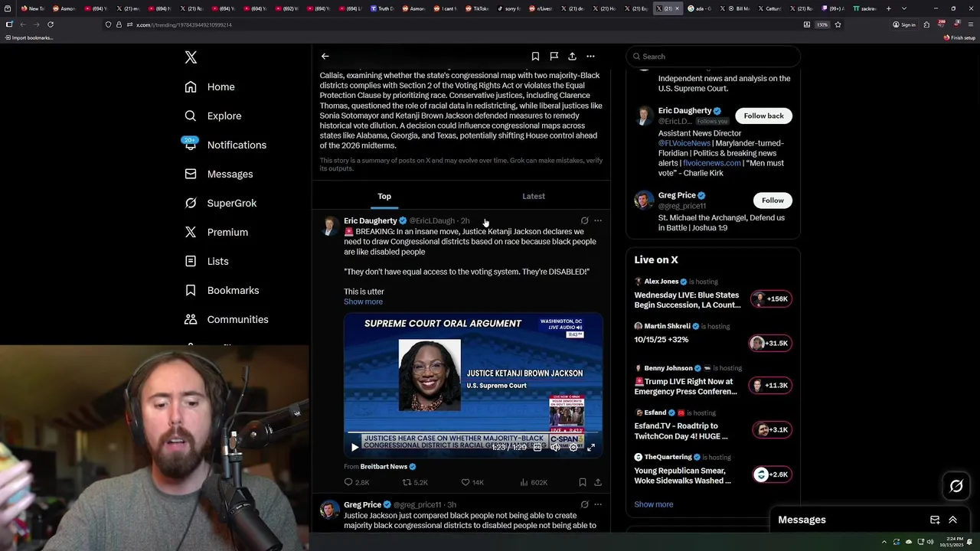Click the Grok icon on Eric Daugherty's post
The width and height of the screenshot is (980, 551).
pos(584,221)
